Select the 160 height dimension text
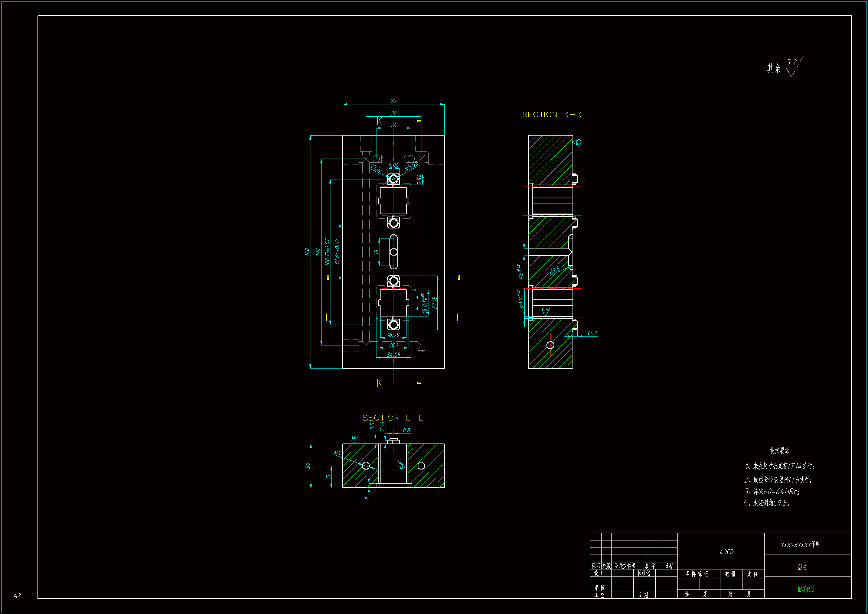 coord(307,252)
